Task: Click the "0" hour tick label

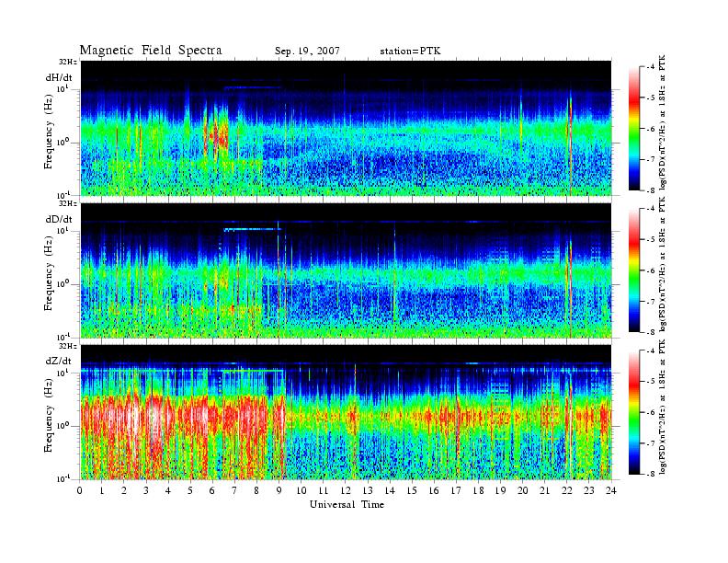Action: (80, 490)
